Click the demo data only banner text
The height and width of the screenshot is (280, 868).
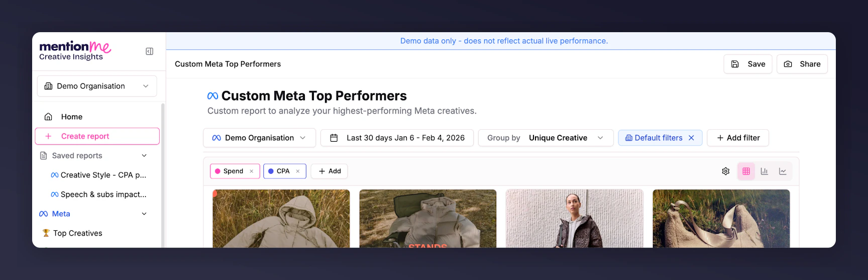click(x=504, y=41)
